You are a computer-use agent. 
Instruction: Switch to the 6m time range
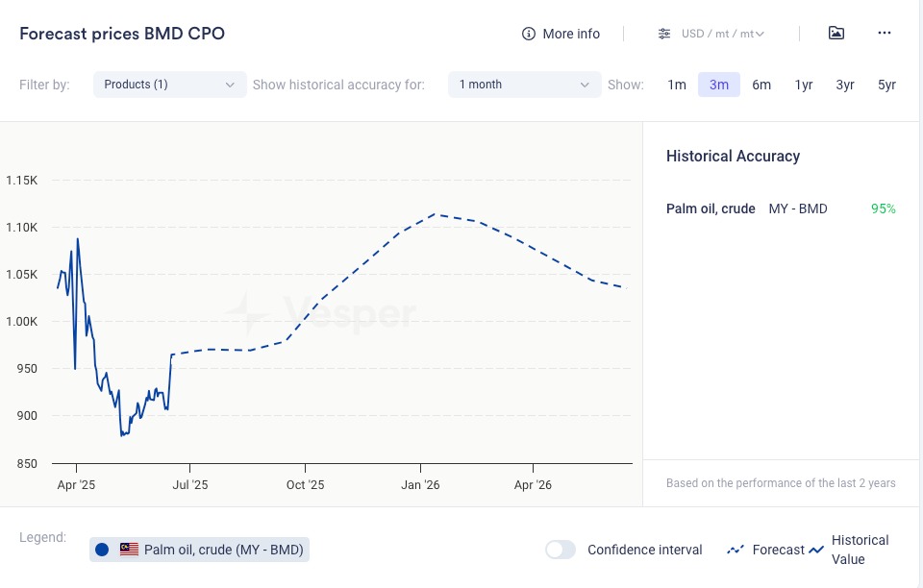761,85
